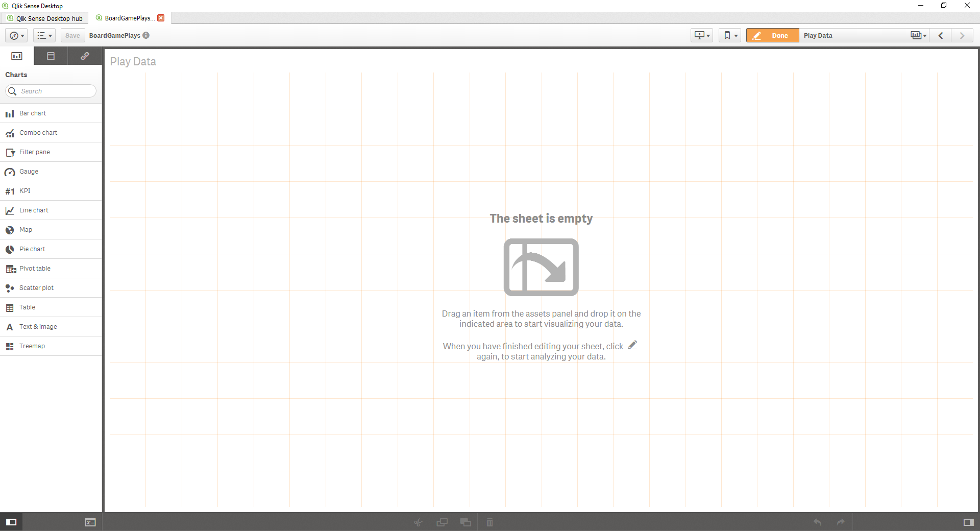
Task: Select Gauge chart from assets
Action: [x=51, y=172]
